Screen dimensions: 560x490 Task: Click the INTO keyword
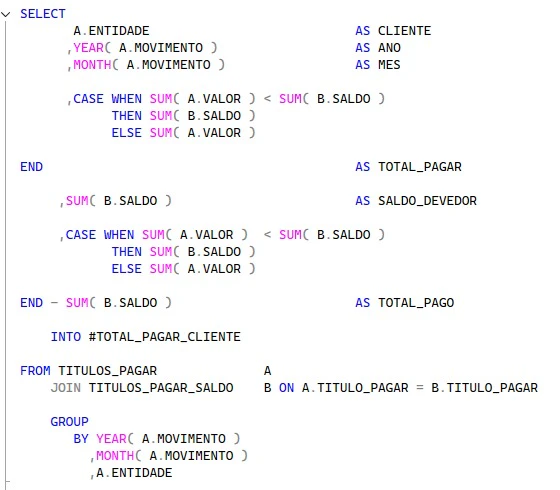(66, 337)
